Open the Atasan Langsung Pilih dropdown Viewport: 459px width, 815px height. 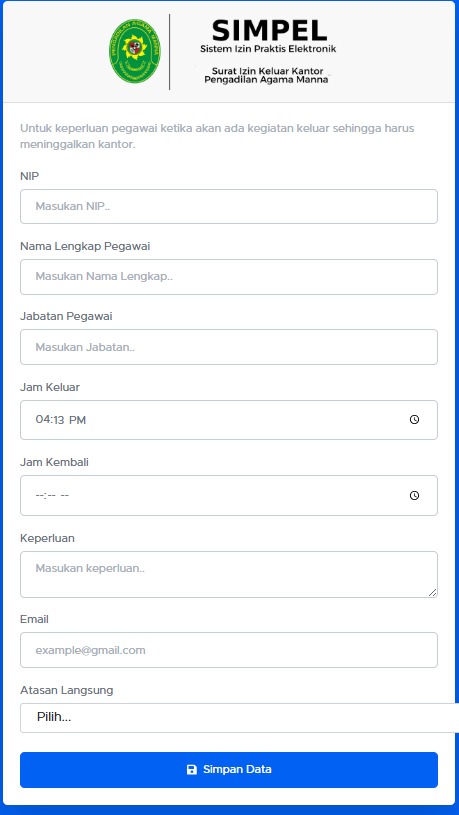point(240,718)
